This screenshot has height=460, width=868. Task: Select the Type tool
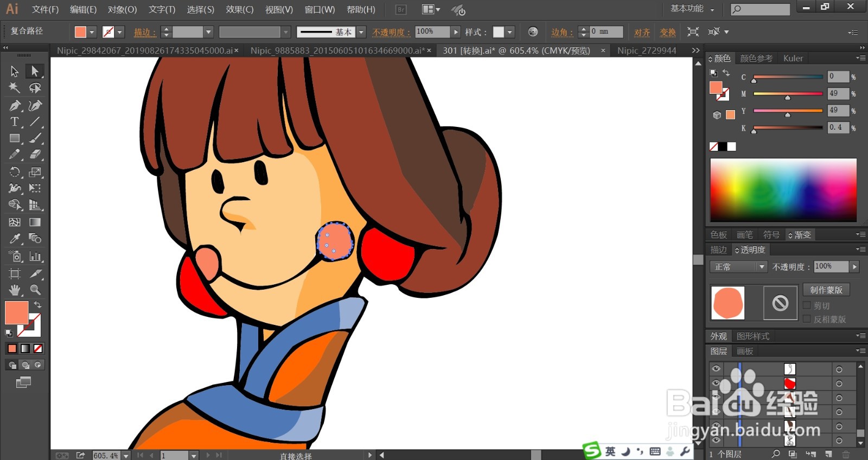pyautogui.click(x=15, y=122)
